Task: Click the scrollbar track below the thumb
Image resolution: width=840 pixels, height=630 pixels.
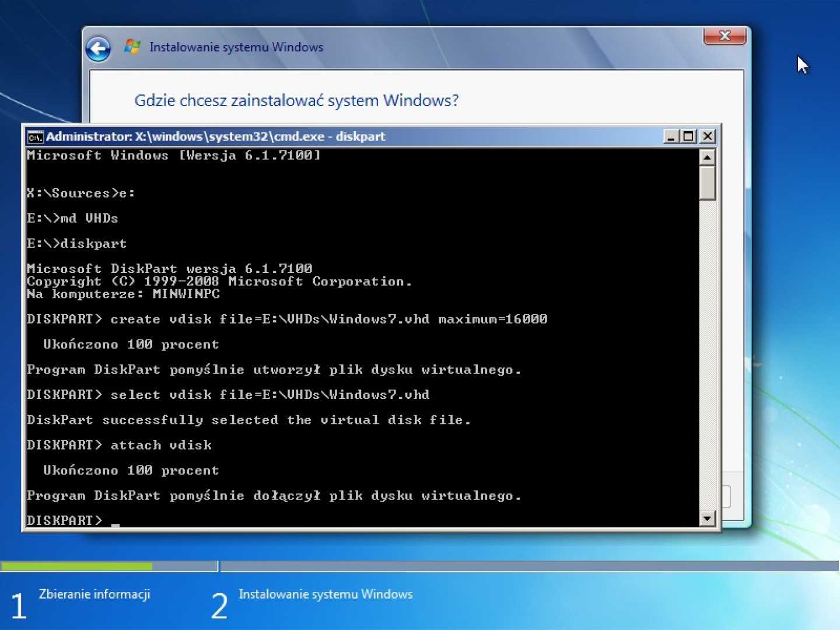Action: (706, 350)
